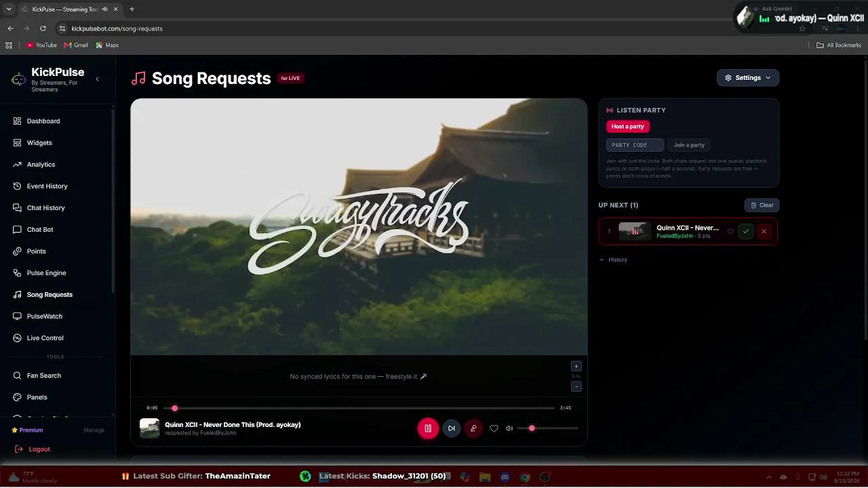Open the Gmail bookmark
Viewport: 868px width, 488px height.
pos(76,45)
